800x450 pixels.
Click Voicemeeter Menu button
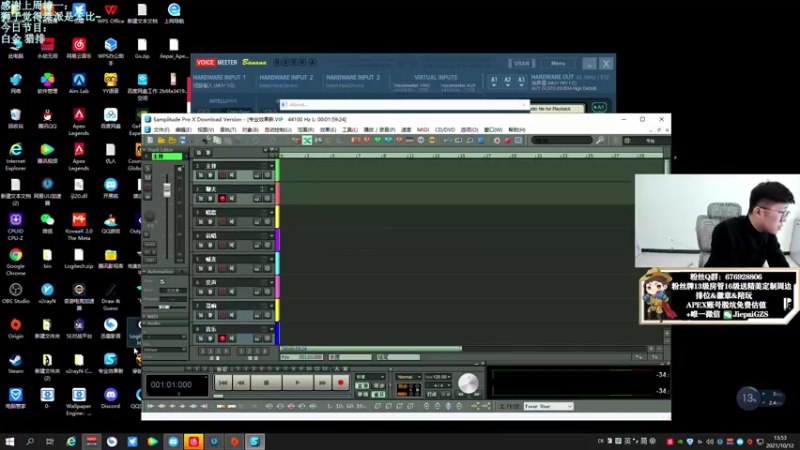click(558, 63)
